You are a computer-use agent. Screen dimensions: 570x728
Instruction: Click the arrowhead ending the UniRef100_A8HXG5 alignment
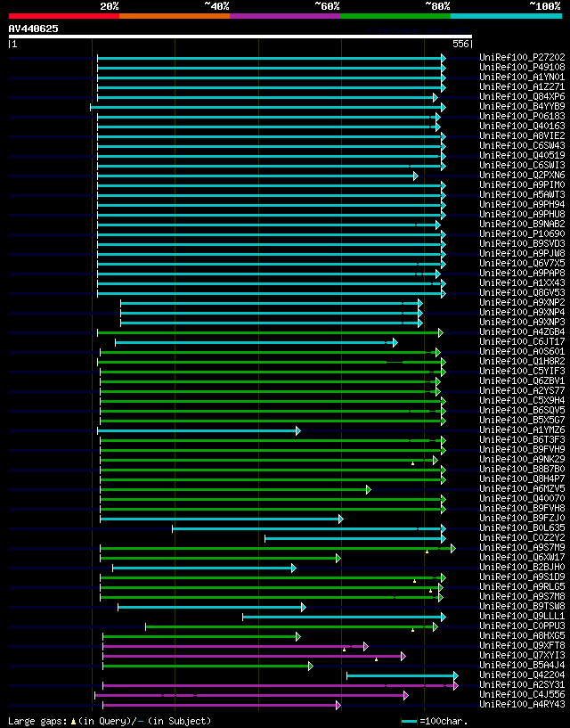click(x=298, y=636)
